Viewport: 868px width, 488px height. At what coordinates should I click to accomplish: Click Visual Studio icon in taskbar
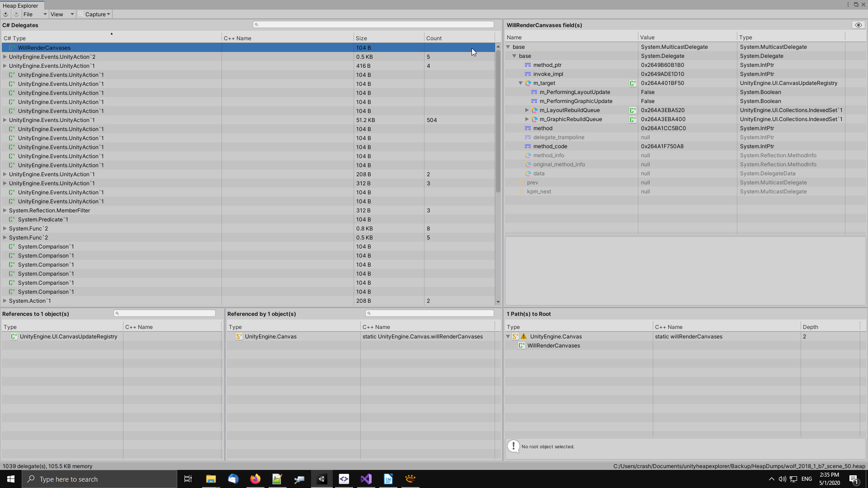(x=366, y=479)
